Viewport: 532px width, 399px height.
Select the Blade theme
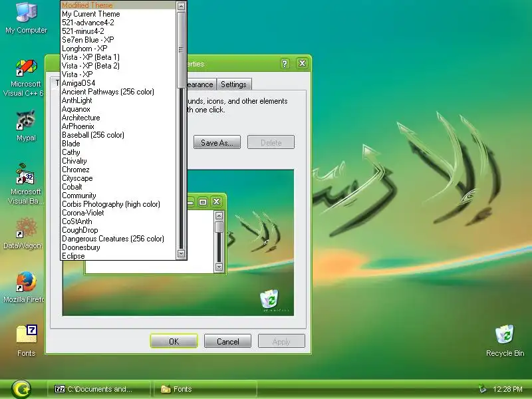click(x=118, y=144)
